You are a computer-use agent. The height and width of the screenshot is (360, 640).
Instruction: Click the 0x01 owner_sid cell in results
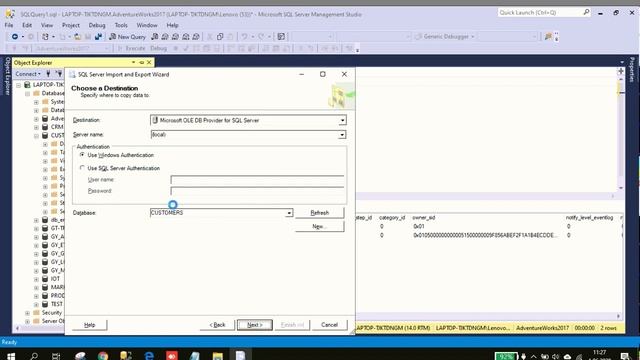click(x=419, y=226)
